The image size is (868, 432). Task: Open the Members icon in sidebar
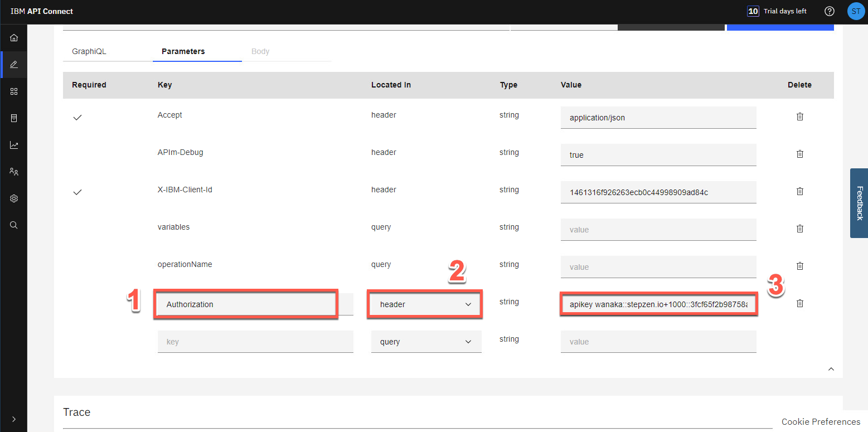[14, 172]
